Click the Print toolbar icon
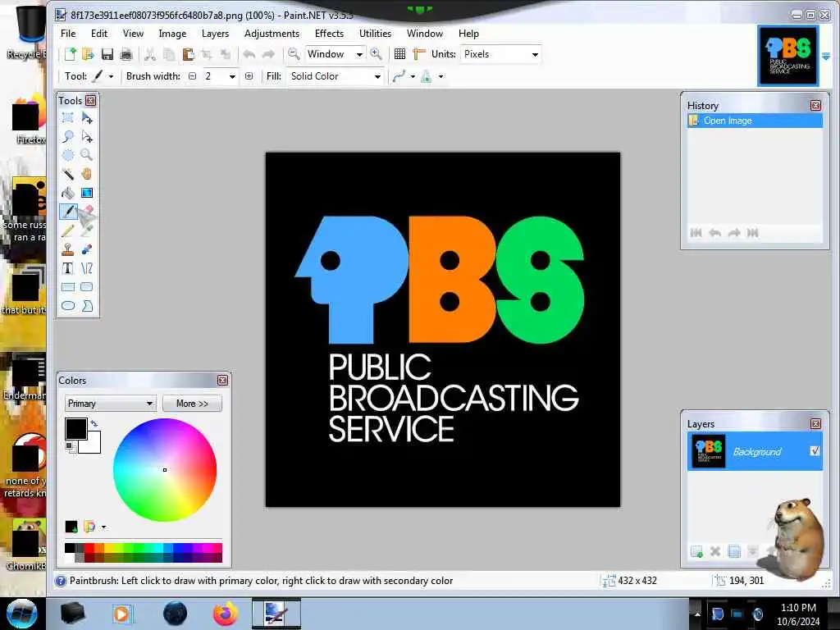Viewport: 840px width, 630px height. click(x=126, y=54)
